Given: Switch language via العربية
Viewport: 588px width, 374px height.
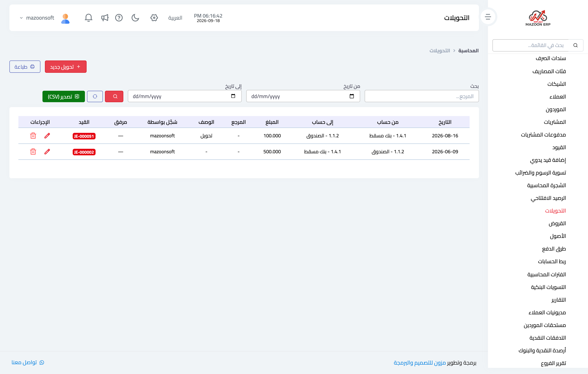Looking at the screenshot, I should coord(175,18).
